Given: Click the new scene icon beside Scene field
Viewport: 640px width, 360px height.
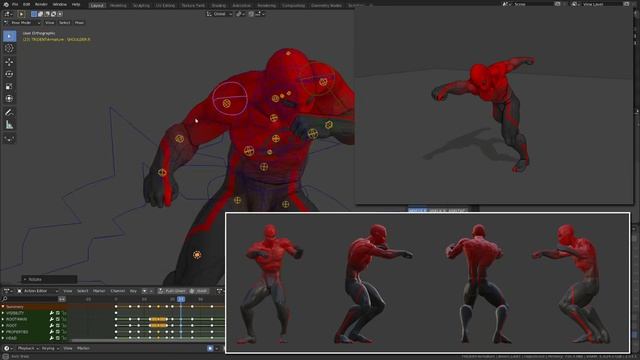Looking at the screenshot, I should coord(558,4).
